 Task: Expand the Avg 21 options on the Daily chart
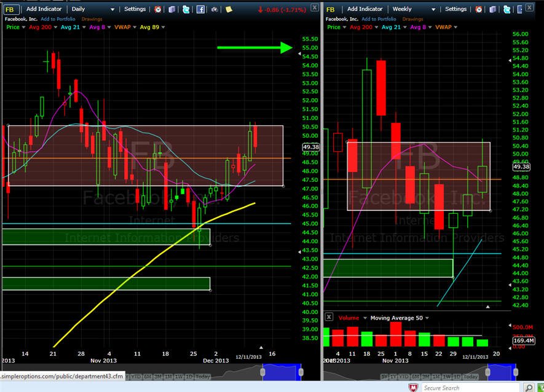(84, 27)
